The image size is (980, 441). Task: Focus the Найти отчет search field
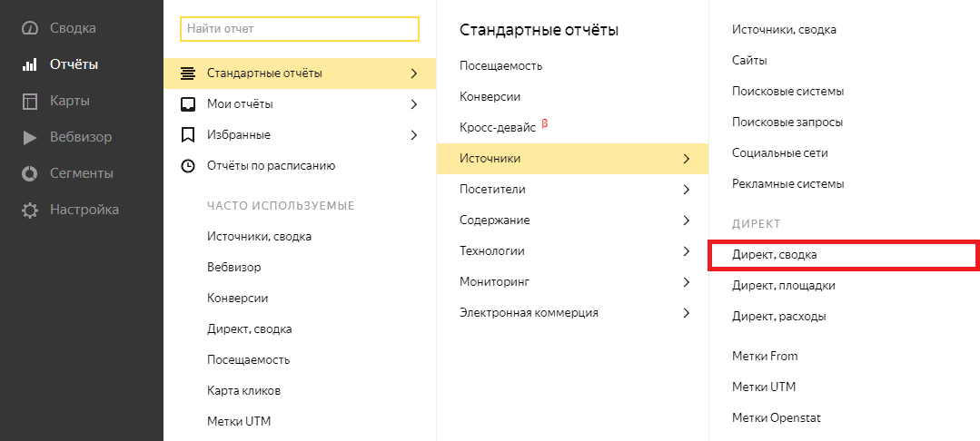[300, 29]
